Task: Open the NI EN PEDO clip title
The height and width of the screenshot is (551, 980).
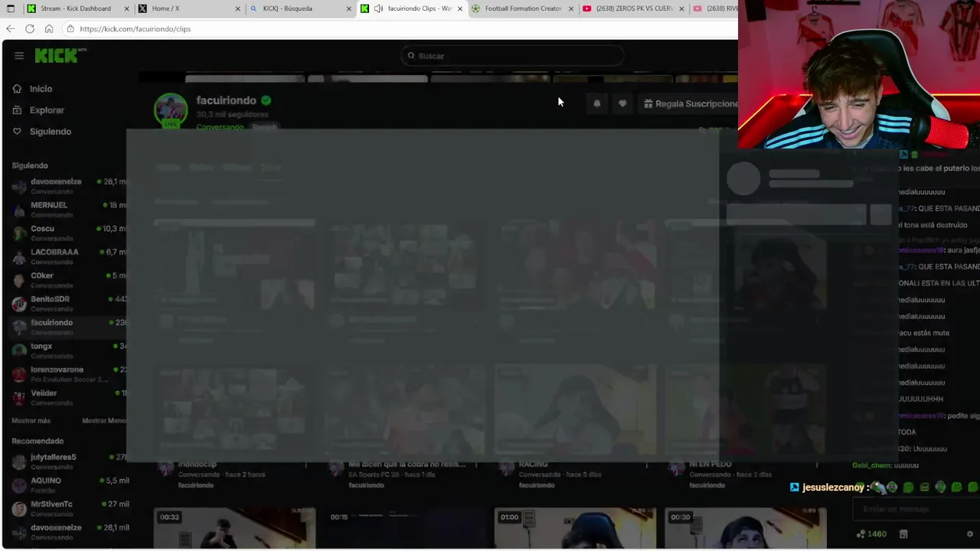Action: pyautogui.click(x=710, y=465)
